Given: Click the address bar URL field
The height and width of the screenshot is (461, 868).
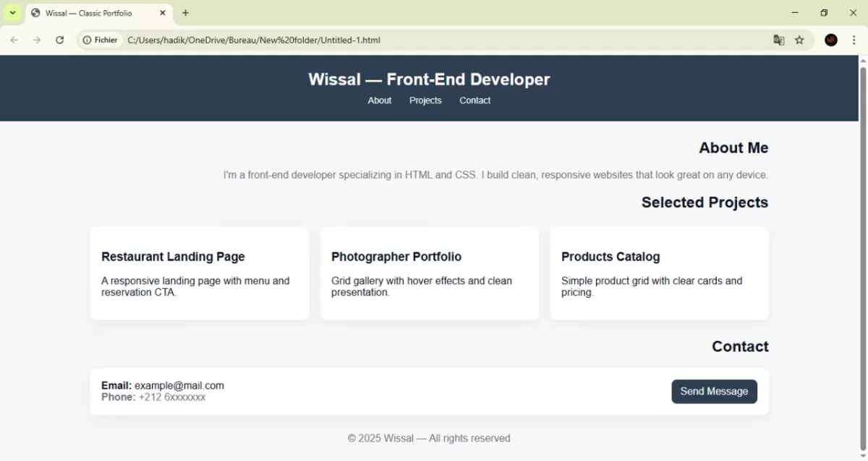Looking at the screenshot, I should click(x=434, y=40).
